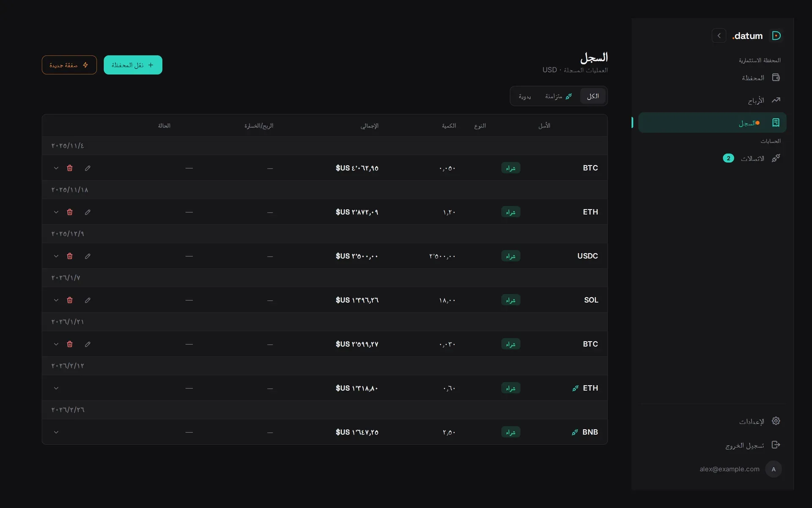Click the settings gear icon
812x508 pixels.
(x=776, y=421)
